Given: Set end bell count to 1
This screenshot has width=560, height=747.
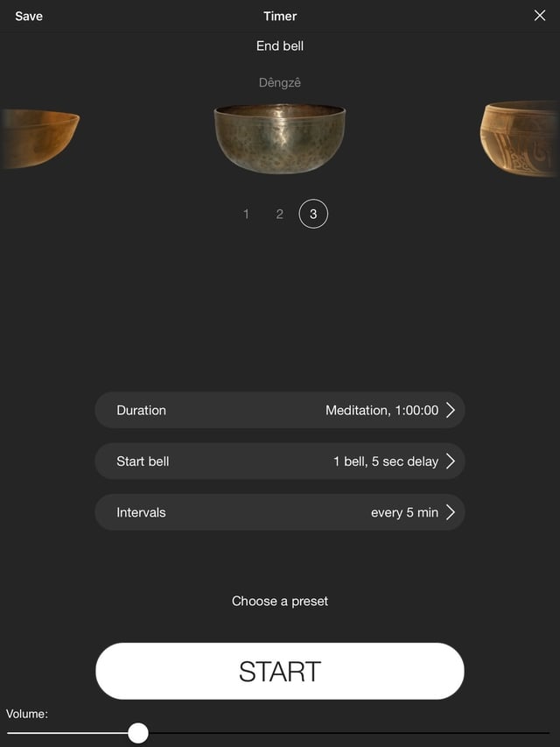Looking at the screenshot, I should (246, 214).
